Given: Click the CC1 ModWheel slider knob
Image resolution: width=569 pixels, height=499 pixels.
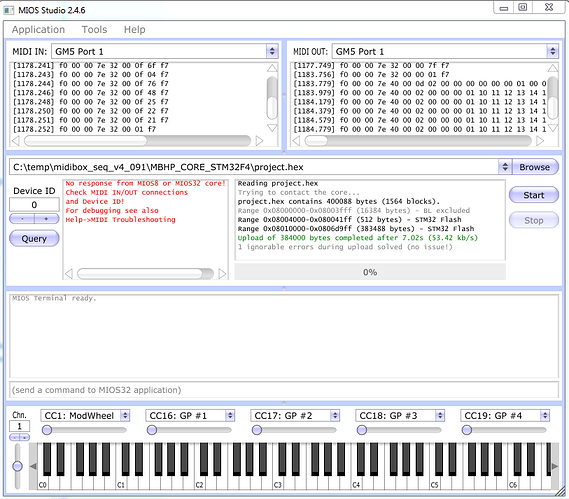Looking at the screenshot, I should (x=47, y=430).
